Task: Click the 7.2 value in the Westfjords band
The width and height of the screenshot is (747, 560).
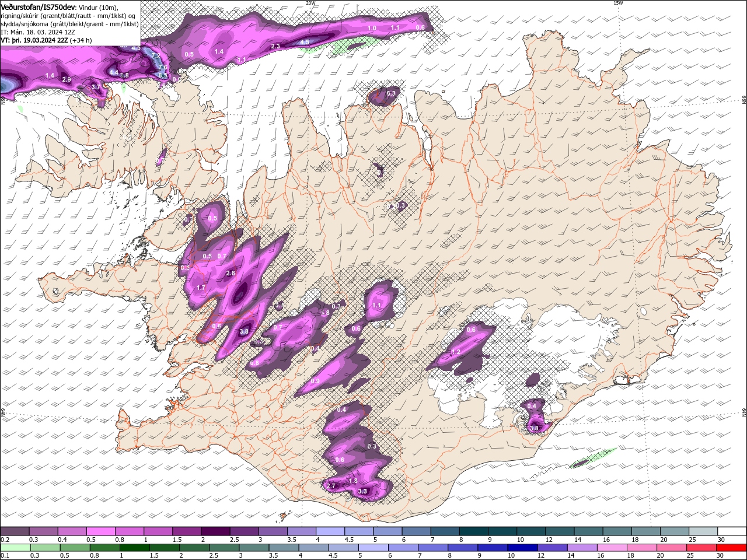Action: point(156,55)
